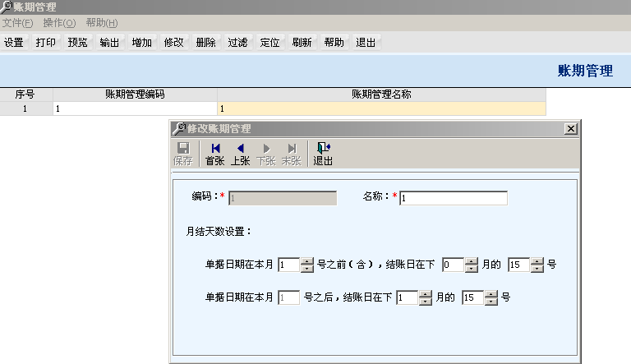Go to first record with 首张
631x364 pixels.
215,154
